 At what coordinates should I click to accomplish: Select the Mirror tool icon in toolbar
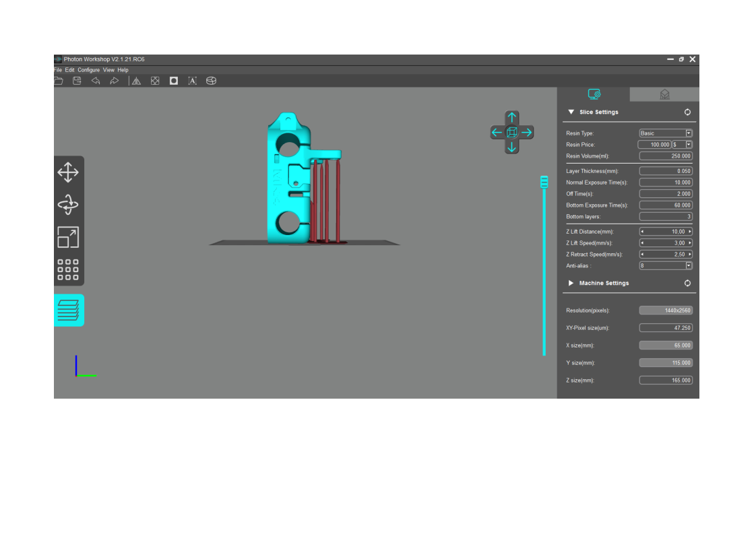[x=136, y=81]
